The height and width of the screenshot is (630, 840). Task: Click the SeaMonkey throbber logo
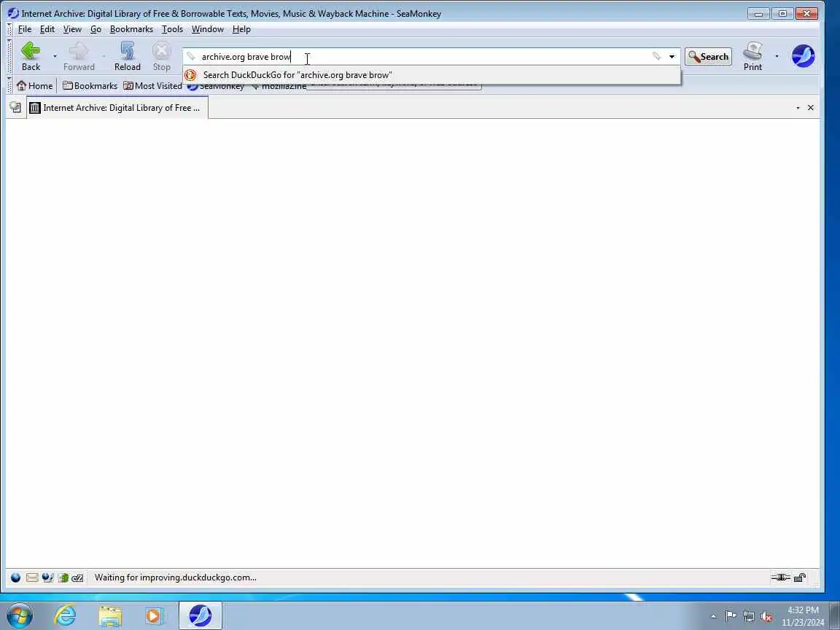(803, 55)
